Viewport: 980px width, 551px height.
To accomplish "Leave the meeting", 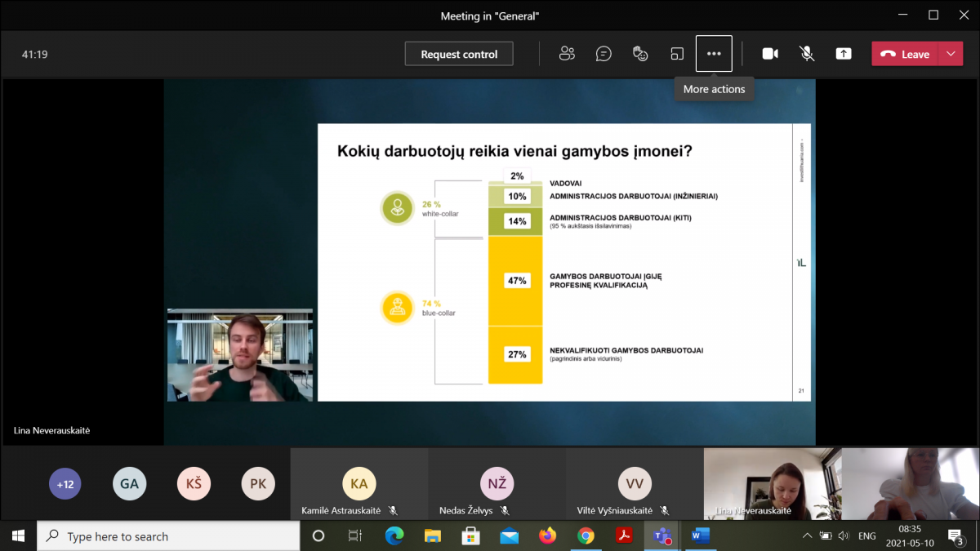I will click(x=906, y=54).
